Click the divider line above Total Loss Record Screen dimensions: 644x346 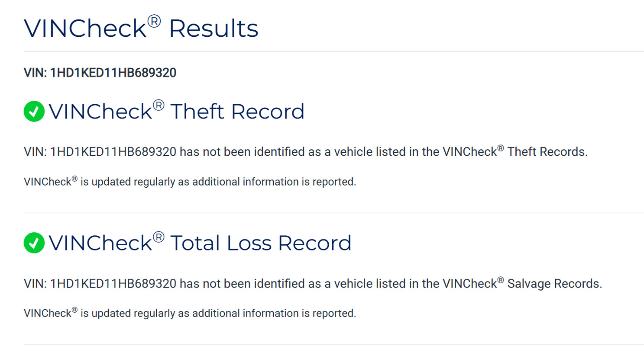click(x=333, y=213)
